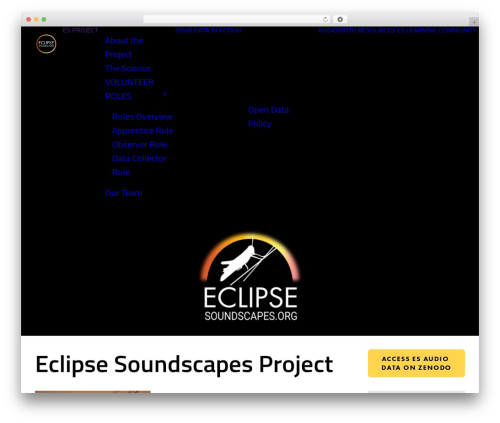This screenshot has width=500, height=423.
Task: Open the Data Collector Role link
Action: click(139, 165)
